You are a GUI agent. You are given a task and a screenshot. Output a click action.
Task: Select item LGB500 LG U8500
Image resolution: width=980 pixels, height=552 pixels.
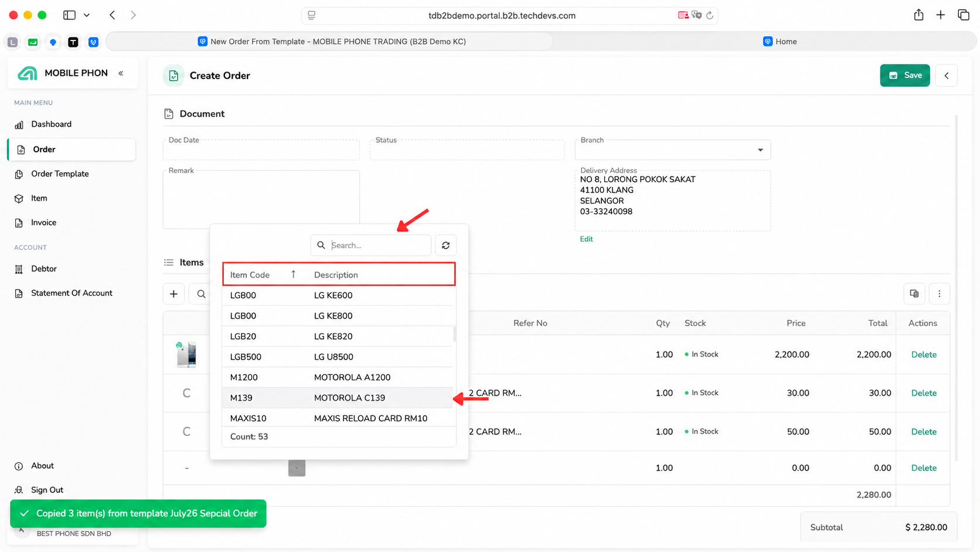pyautogui.click(x=338, y=357)
